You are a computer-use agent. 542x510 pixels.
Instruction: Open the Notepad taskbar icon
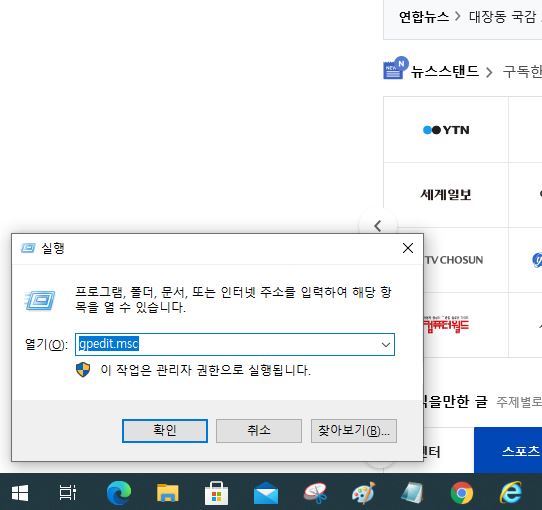click(x=412, y=493)
